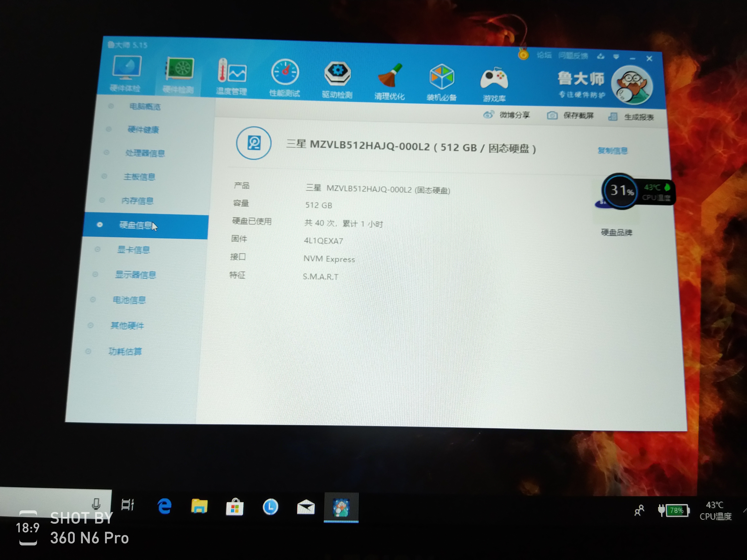This screenshot has height=560, width=747.
Task: Open the diamond dropdown menu in title bar
Action: tap(616, 57)
